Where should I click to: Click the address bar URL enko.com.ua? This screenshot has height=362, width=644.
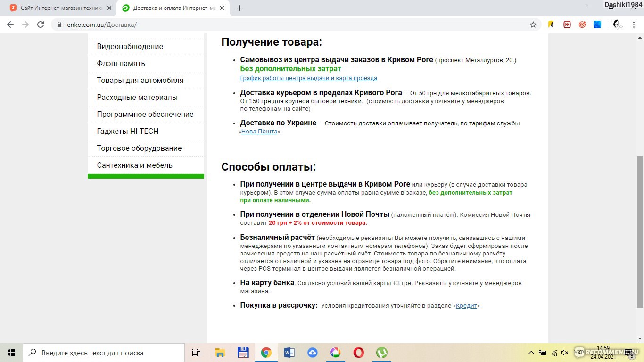(102, 25)
